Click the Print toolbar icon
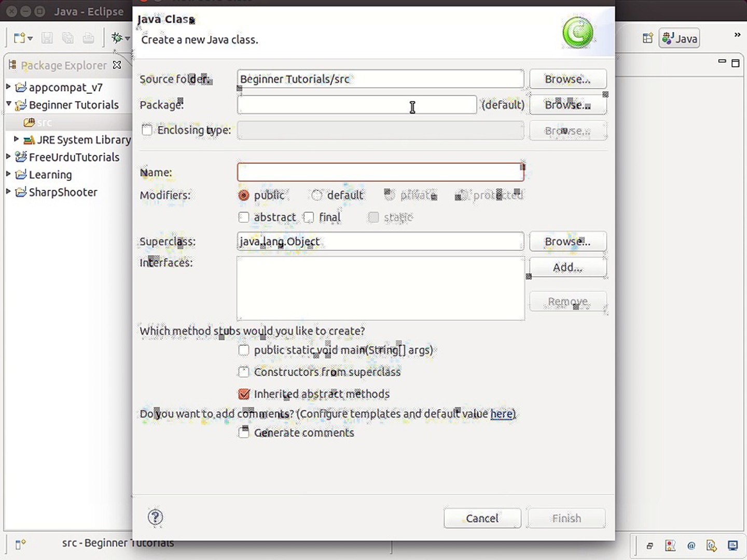Image resolution: width=747 pixels, height=560 pixels. click(x=89, y=38)
